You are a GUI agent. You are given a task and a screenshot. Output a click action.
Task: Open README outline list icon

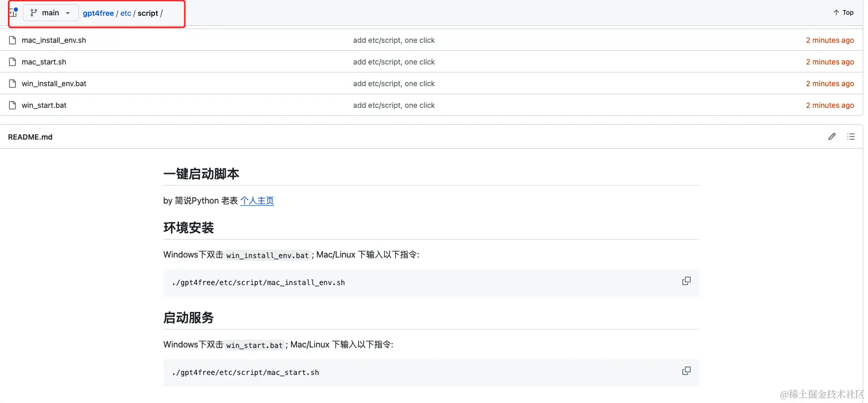click(851, 136)
